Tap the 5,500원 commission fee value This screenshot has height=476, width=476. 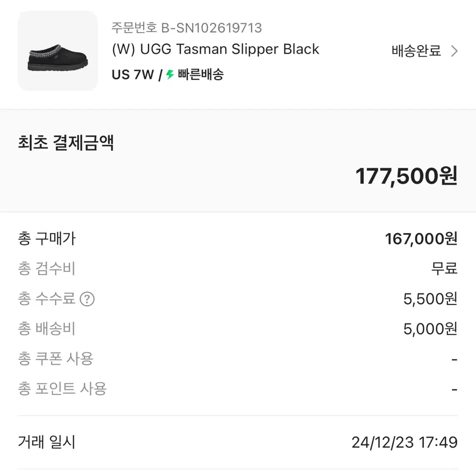pyautogui.click(x=430, y=299)
